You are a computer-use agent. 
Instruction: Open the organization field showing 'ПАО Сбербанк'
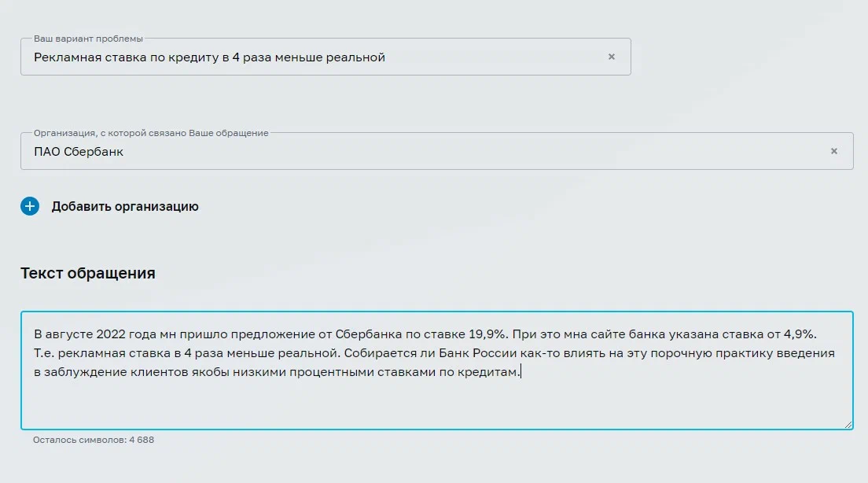point(437,151)
